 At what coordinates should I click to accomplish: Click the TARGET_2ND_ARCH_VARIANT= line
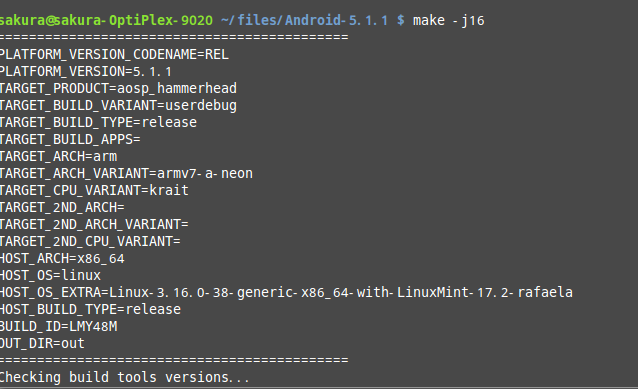94,225
